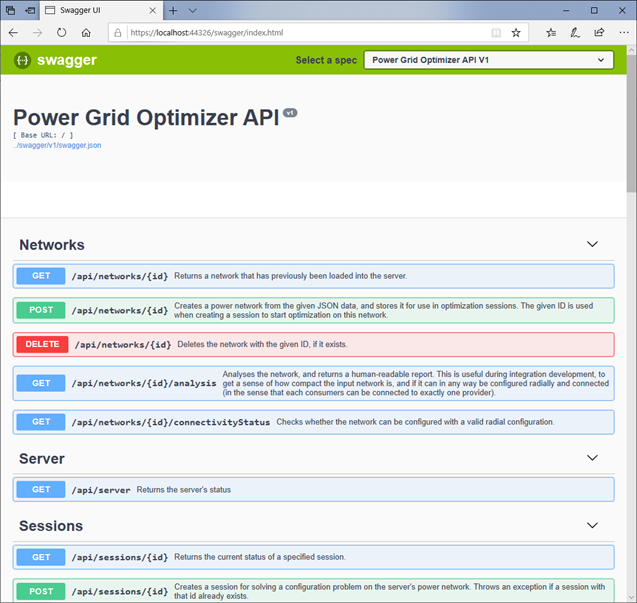Image resolution: width=637 pixels, height=603 pixels.
Task: Expand GET /api/server operation
Action: point(313,490)
